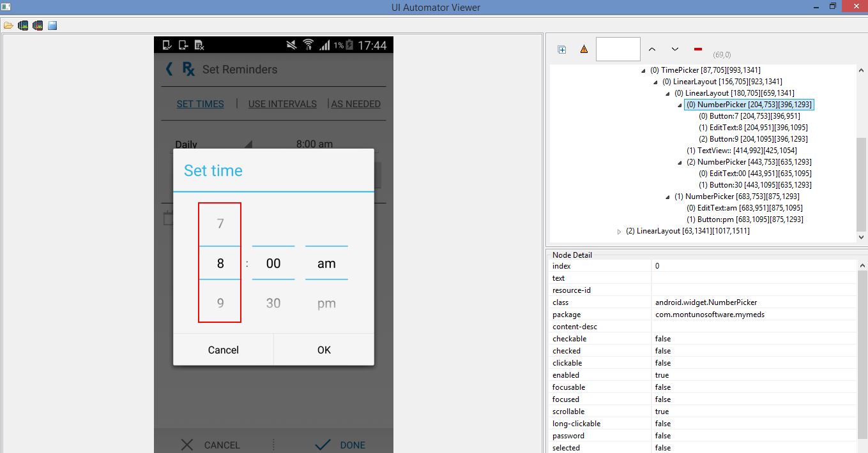Click the Rx logo in the phone screenshot
This screenshot has height=453, width=868.
(x=188, y=69)
